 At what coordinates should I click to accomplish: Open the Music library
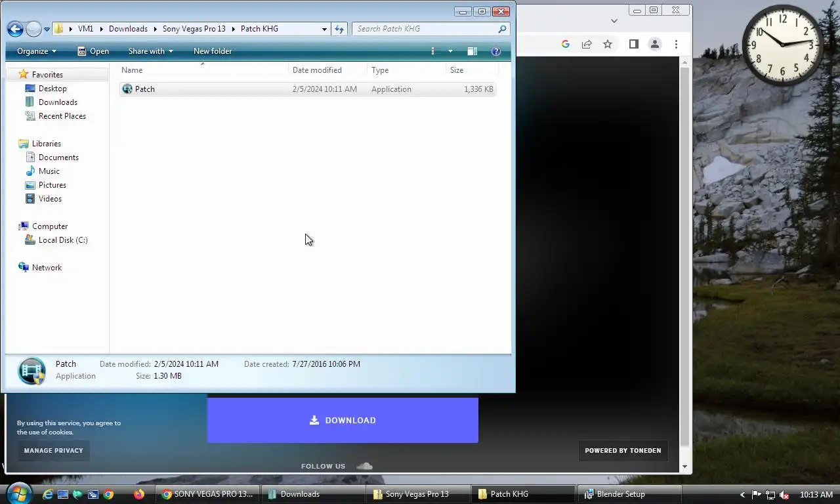coord(43,171)
